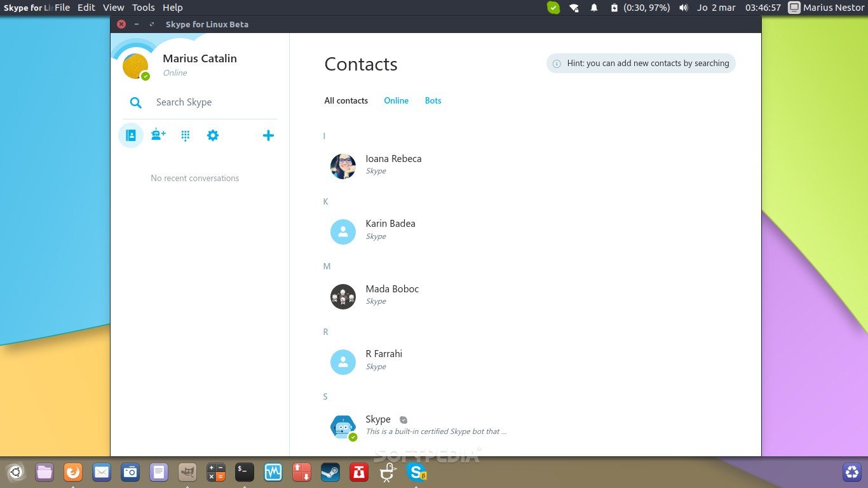Click the Skype Beta icon in the dock
Screen dimensions: 868x488
tap(417, 472)
